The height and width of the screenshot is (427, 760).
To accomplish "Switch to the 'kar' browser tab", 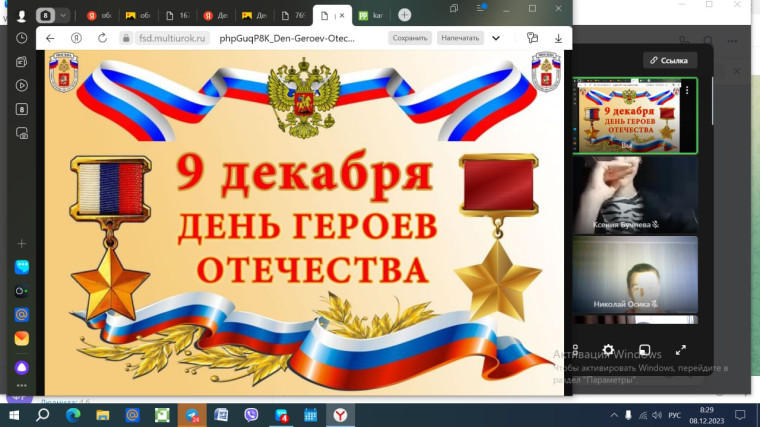I will pos(371,15).
